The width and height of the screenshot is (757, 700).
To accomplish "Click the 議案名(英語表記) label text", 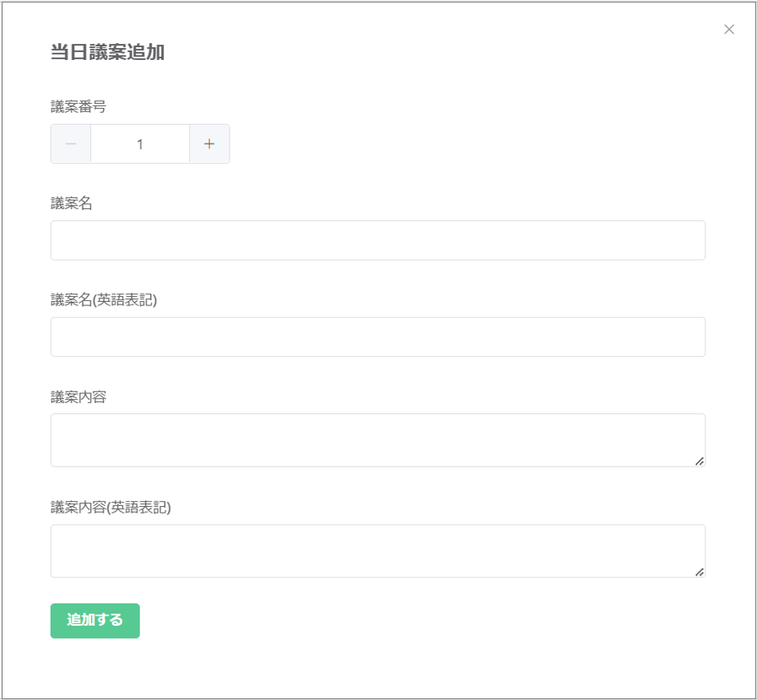I will coord(104,299).
